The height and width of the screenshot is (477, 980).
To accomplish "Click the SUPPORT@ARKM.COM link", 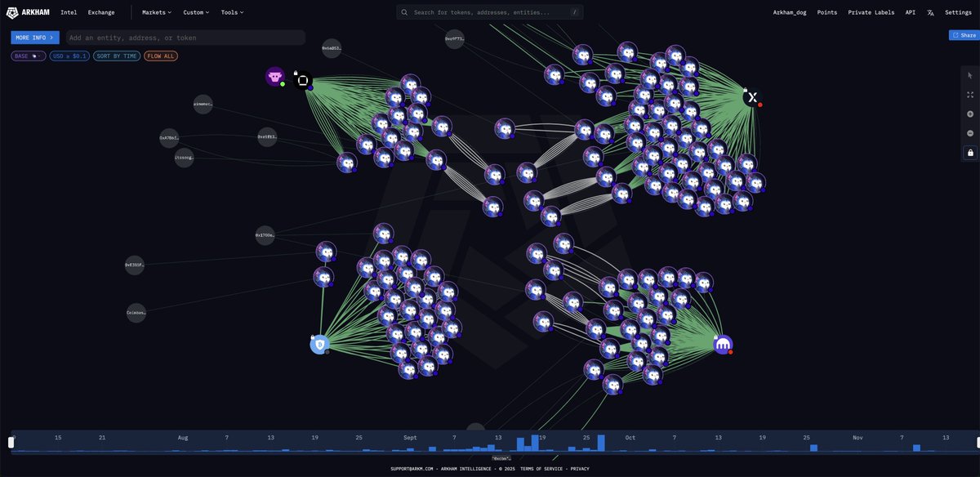I will click(x=411, y=469).
